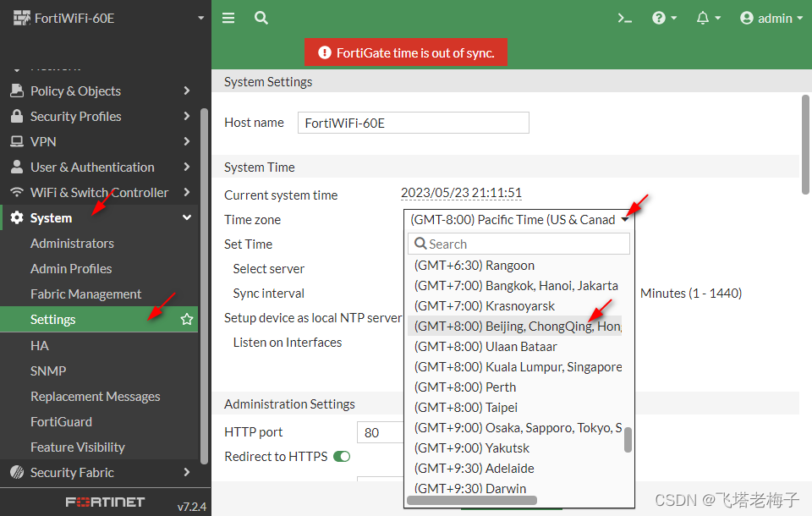Select (GMT+8:00) Ulaan Bataar time zone

tap(486, 346)
